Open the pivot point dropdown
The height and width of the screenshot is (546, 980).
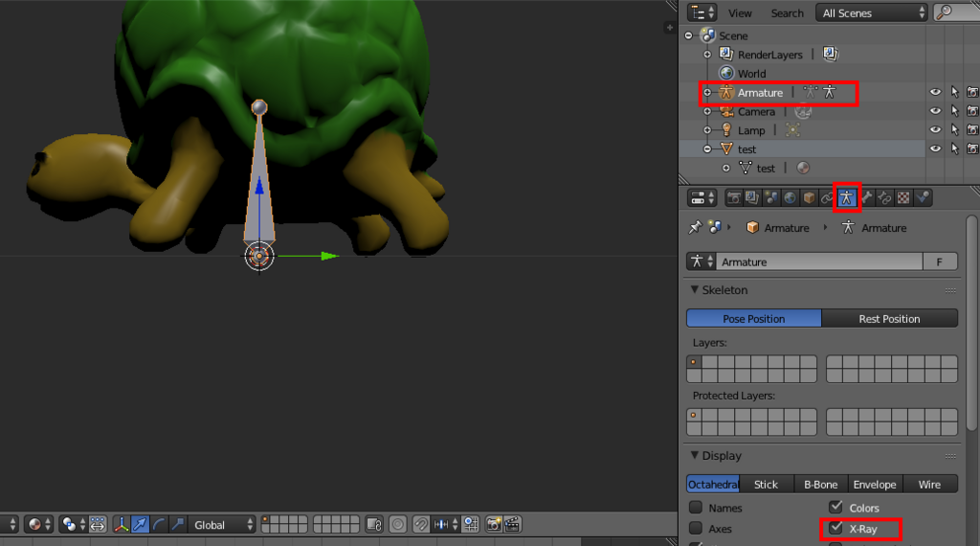pyautogui.click(x=73, y=524)
